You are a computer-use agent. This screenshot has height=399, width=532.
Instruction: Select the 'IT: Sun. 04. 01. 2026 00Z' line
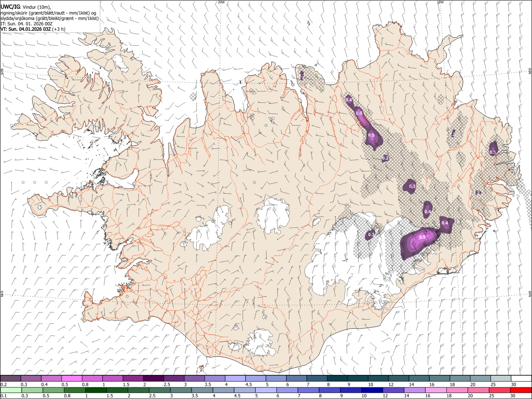27,24
